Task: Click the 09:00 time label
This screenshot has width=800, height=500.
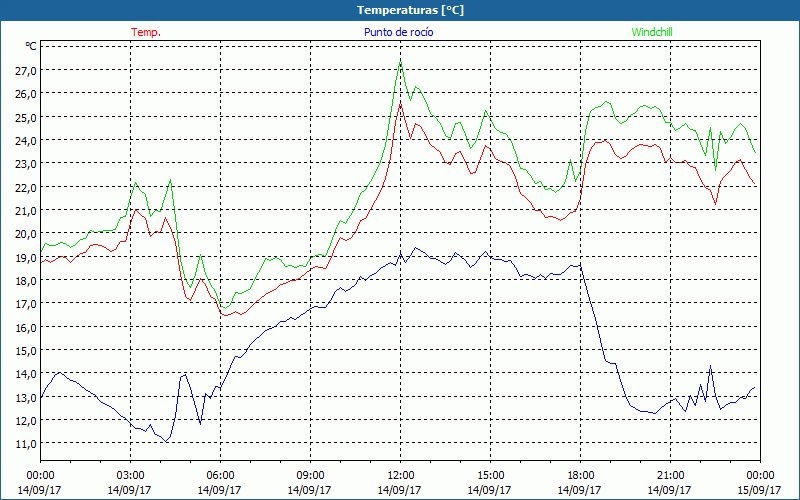Action: click(x=310, y=475)
